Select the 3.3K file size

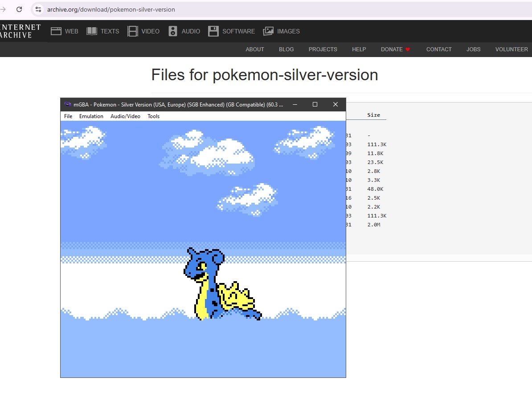373,180
